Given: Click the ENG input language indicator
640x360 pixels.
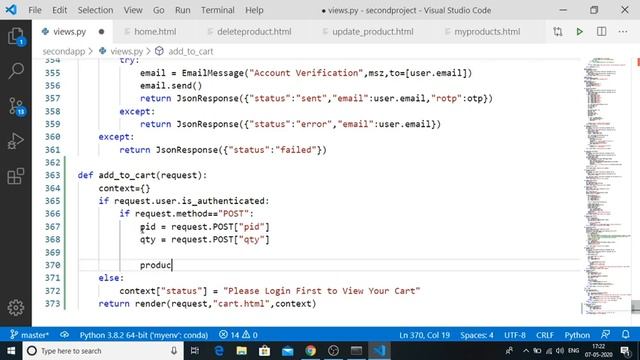Looking at the screenshot, I should coord(573,351).
